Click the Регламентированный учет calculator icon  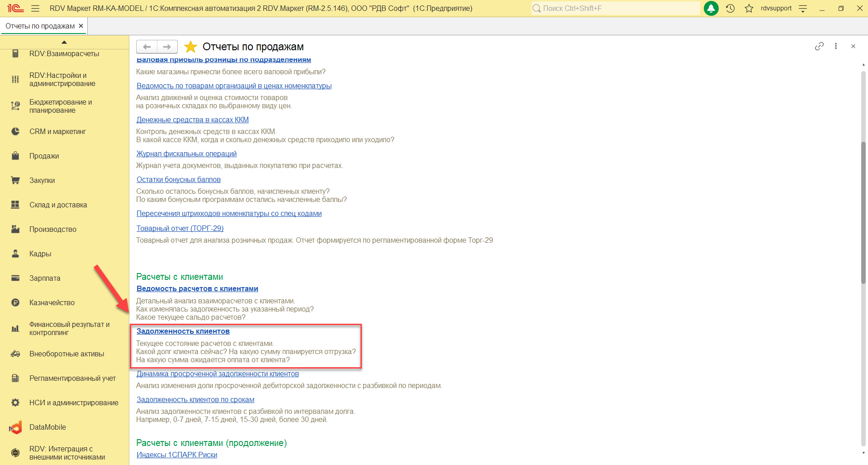(x=15, y=378)
